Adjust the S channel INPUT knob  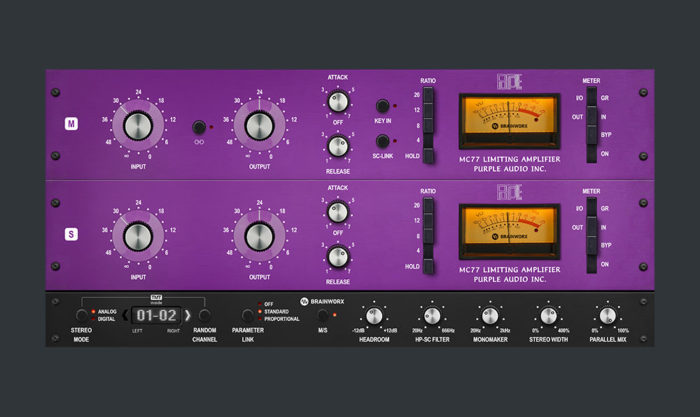[138, 237]
